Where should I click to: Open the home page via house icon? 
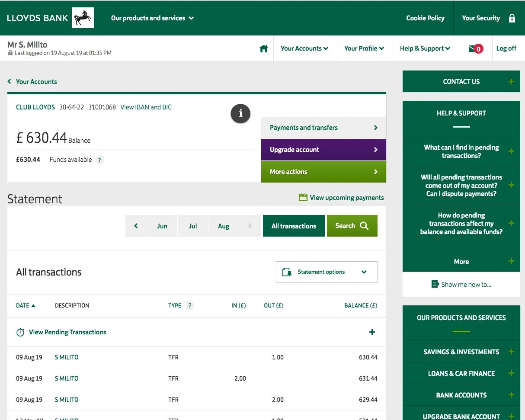tap(264, 49)
